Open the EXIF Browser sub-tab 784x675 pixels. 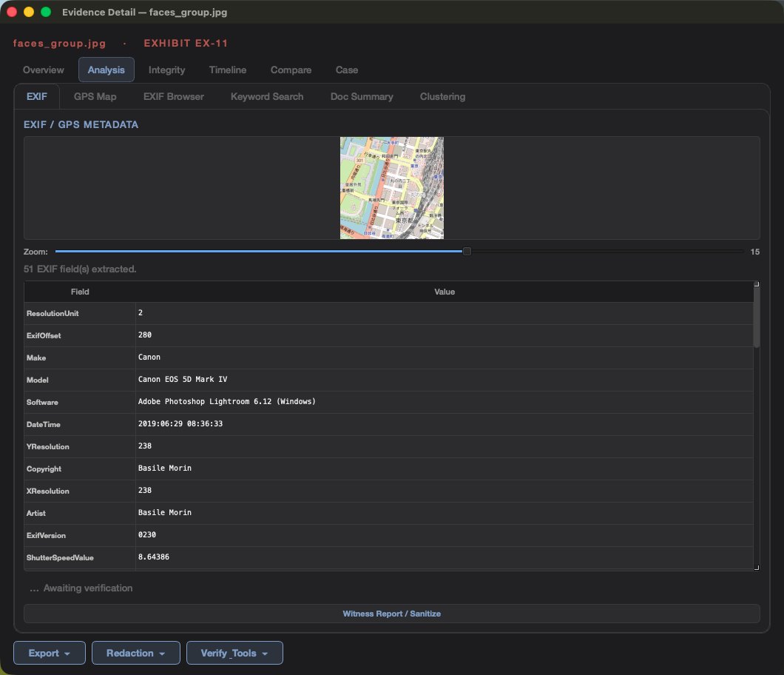(174, 96)
